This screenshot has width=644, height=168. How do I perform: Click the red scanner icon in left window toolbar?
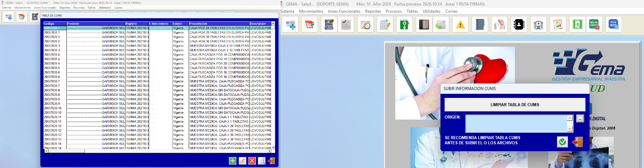(22, 16)
